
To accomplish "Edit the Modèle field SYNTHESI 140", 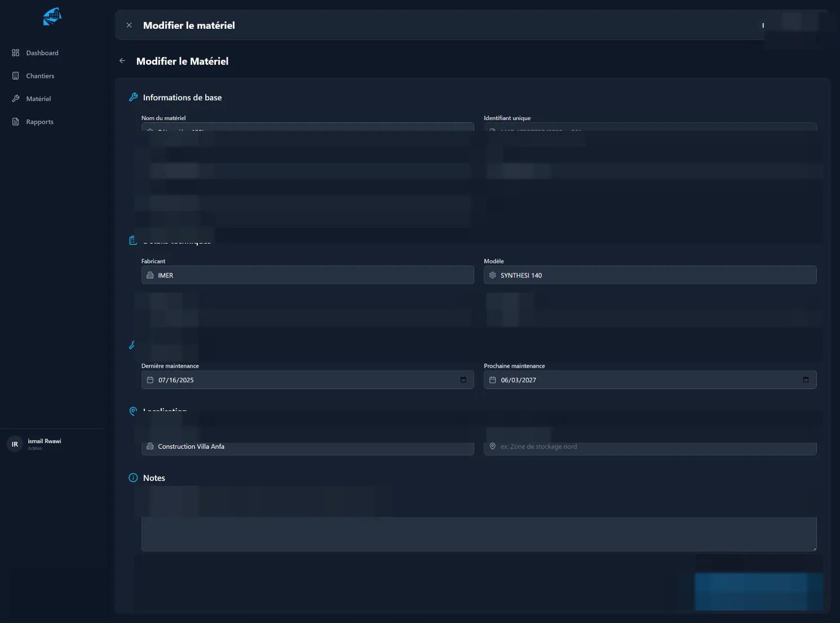I will [x=650, y=275].
